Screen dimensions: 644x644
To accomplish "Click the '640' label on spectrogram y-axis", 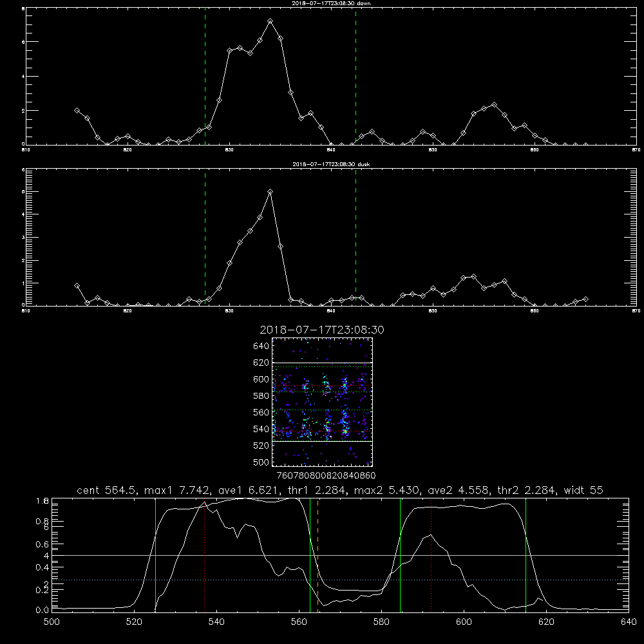I will 261,346.
